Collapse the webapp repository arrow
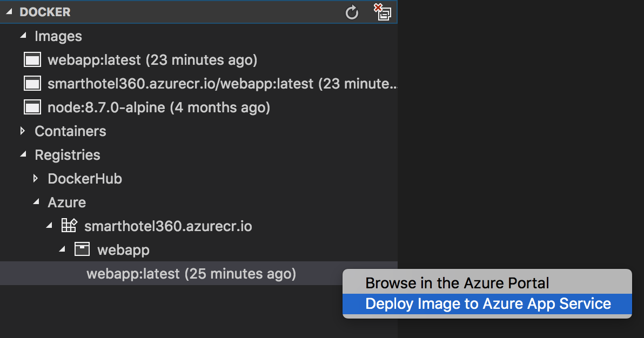Screen dimensions: 644x338 [x=63, y=249]
